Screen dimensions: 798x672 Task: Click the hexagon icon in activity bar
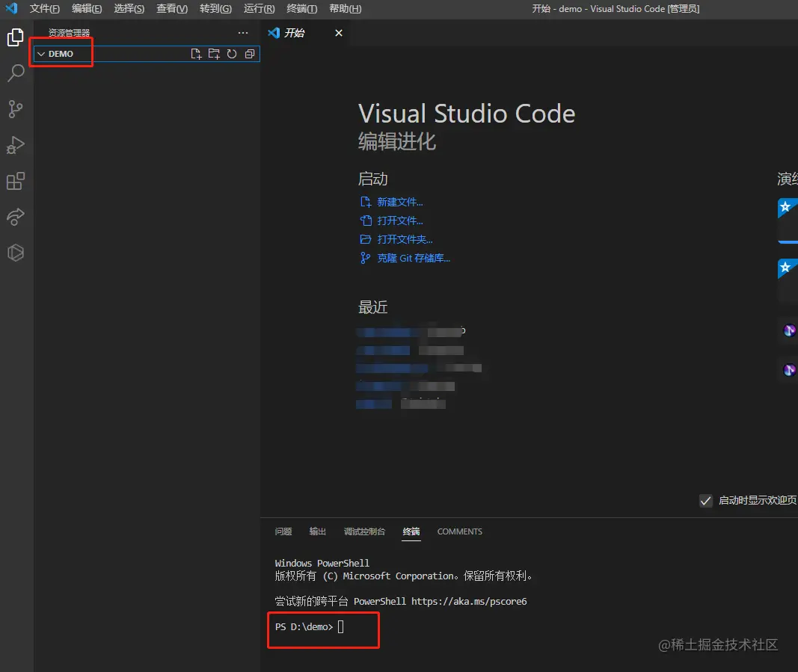[15, 253]
